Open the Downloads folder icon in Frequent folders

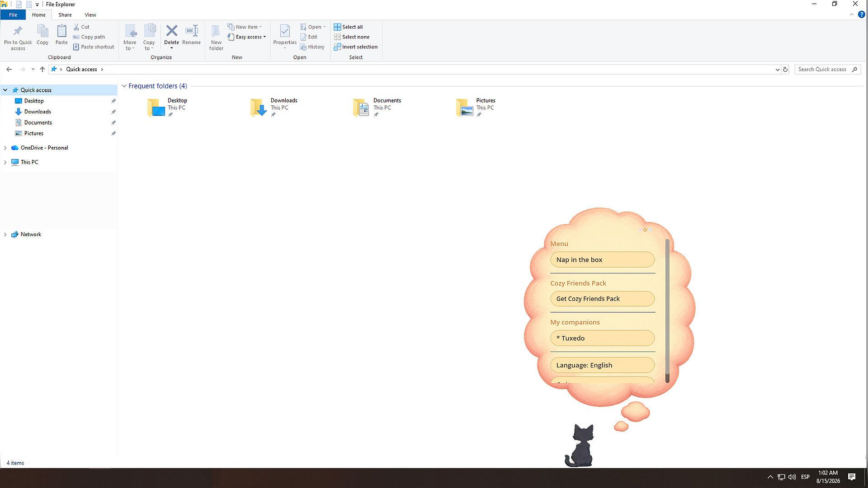point(259,108)
